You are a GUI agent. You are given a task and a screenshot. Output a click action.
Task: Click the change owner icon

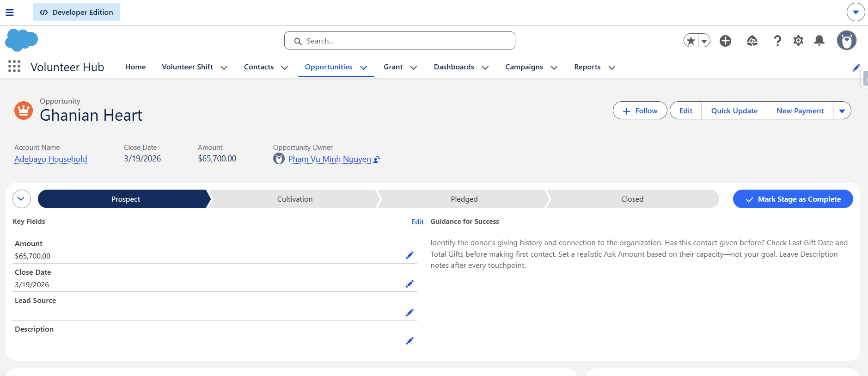coord(377,160)
